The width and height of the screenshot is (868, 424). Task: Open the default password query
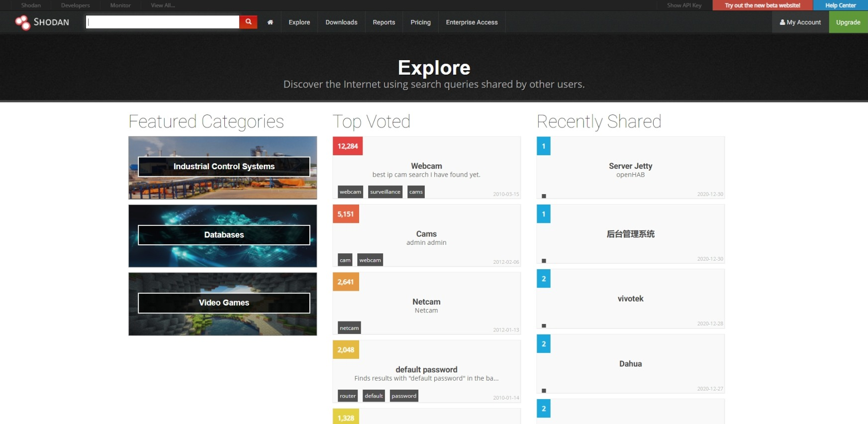click(426, 370)
